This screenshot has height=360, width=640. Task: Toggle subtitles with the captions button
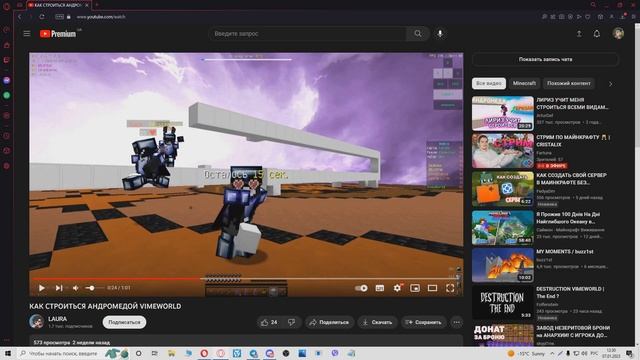pyautogui.click(x=380, y=288)
